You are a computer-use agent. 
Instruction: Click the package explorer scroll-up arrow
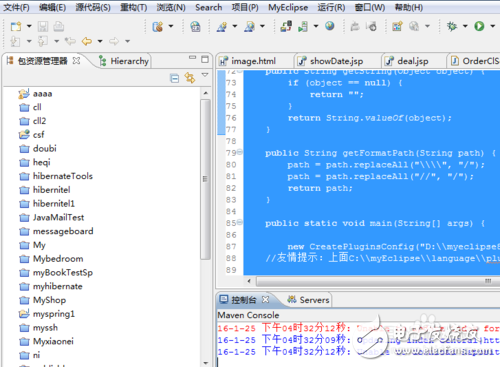click(x=205, y=93)
